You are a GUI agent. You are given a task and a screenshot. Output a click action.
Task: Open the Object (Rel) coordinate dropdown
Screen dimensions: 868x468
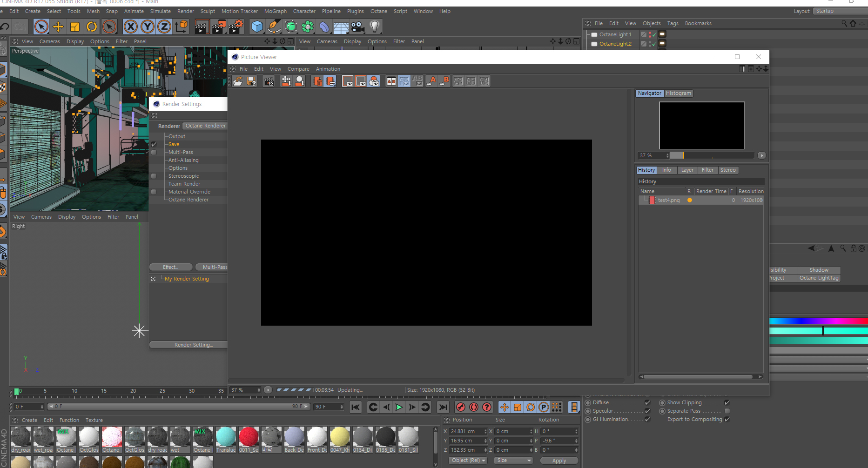click(x=468, y=460)
